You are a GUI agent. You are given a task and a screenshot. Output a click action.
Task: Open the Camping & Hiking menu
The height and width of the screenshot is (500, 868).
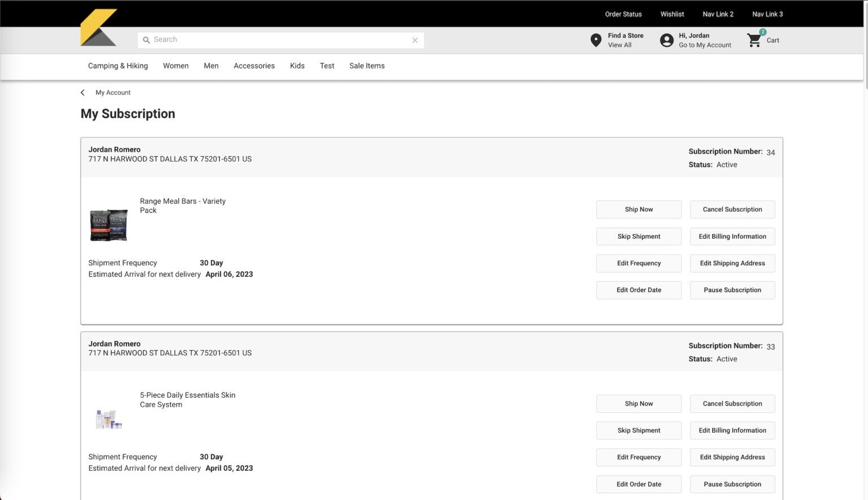[x=118, y=66]
